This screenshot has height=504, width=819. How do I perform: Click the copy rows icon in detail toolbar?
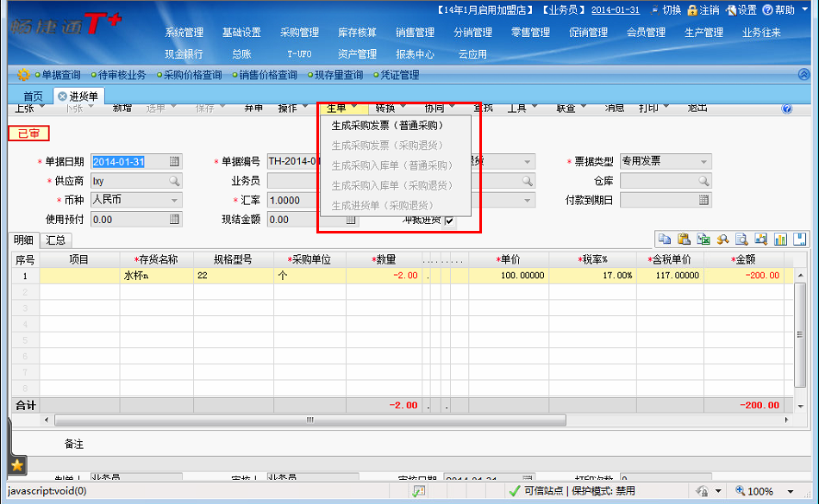(x=665, y=239)
